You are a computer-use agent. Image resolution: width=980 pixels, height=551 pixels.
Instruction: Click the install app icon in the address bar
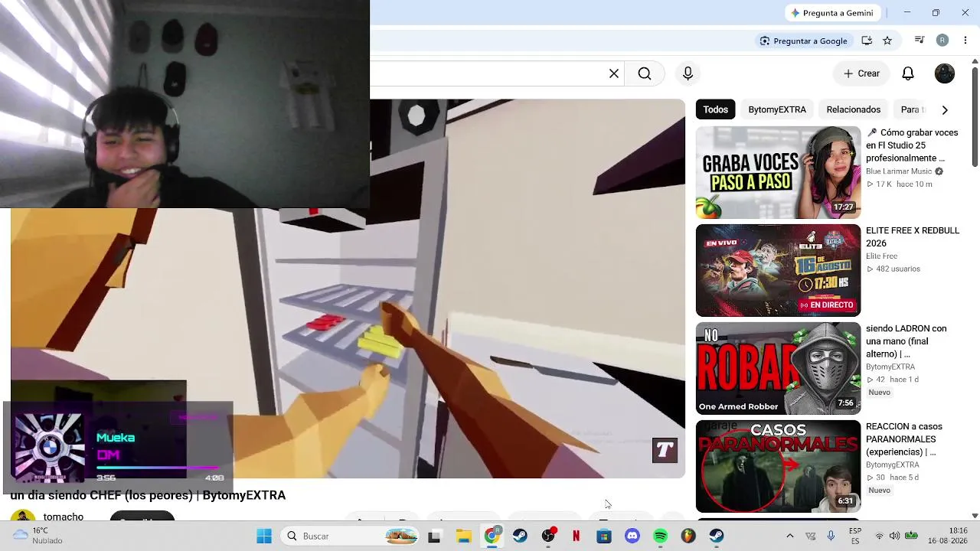tap(867, 41)
